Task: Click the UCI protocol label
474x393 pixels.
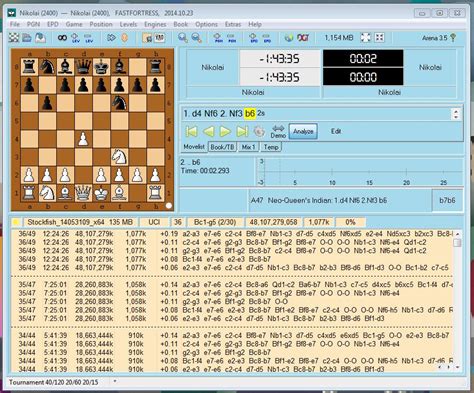Action: pyautogui.click(x=154, y=222)
